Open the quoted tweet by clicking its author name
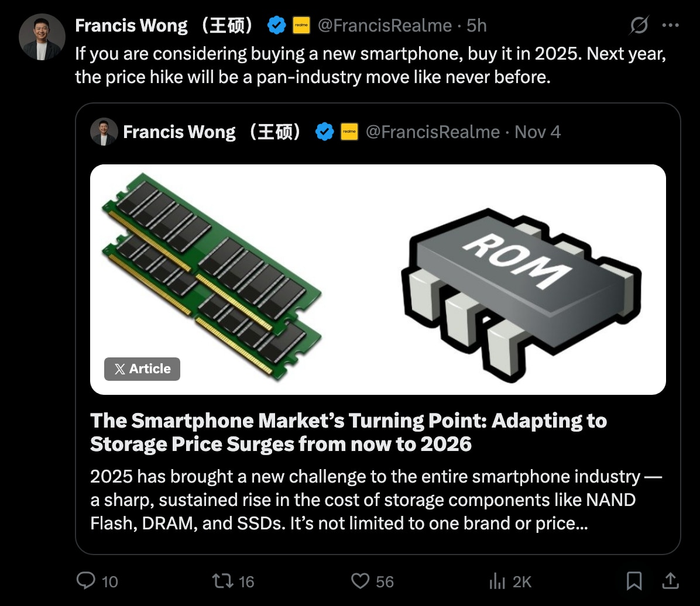Viewport: 700px width, 606px height. [x=179, y=132]
